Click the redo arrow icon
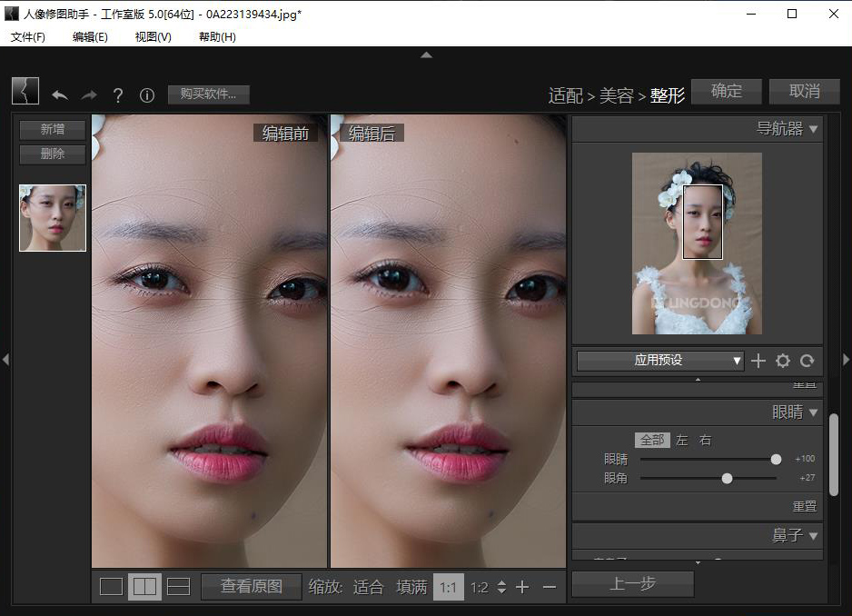Viewport: 852px width, 616px height. coord(87,94)
